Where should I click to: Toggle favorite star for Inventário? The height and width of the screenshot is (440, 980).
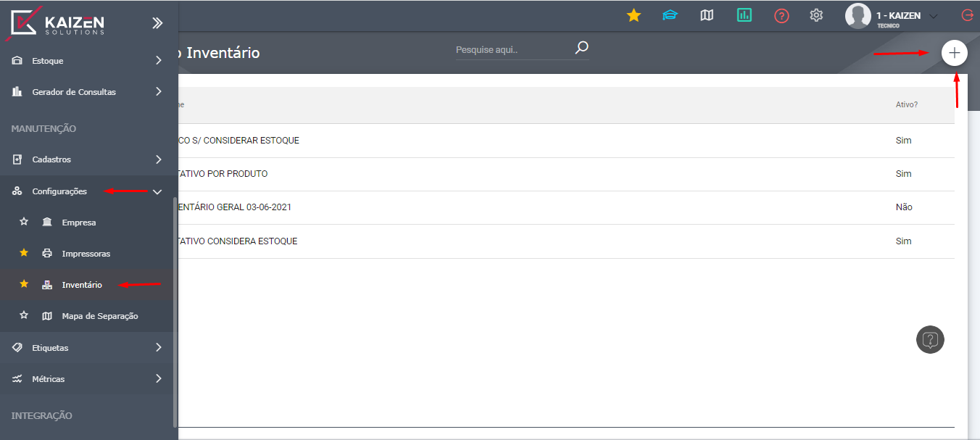click(24, 284)
